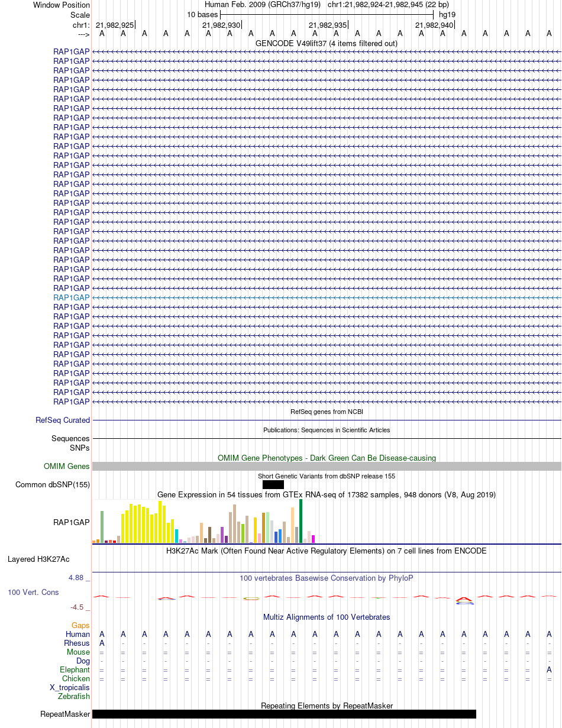This screenshot has width=562, height=728.
Task: Click the RefSeq Curated track label
Action: coord(63,420)
